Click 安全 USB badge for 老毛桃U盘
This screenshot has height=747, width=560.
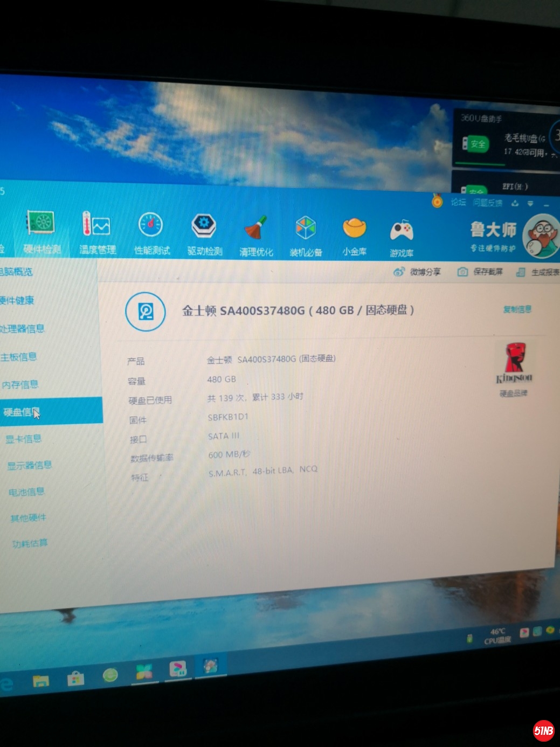(476, 144)
